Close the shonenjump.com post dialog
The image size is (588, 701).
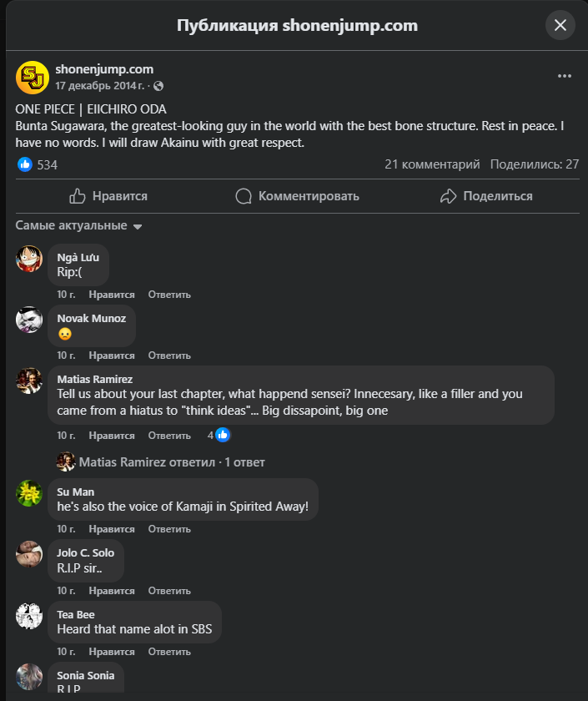tap(560, 25)
